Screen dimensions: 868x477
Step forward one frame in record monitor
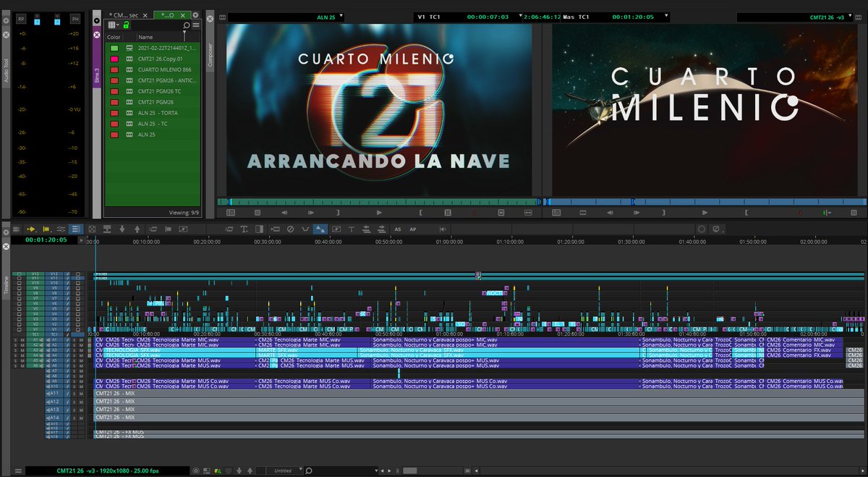tap(637, 213)
